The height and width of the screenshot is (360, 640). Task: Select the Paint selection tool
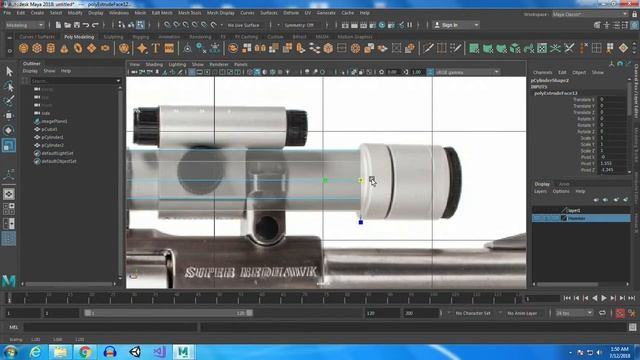click(9, 101)
